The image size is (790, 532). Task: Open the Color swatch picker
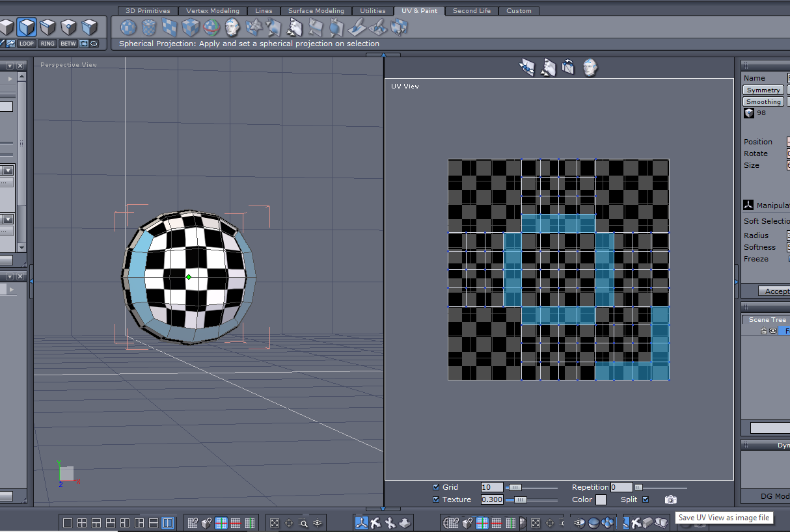601,499
